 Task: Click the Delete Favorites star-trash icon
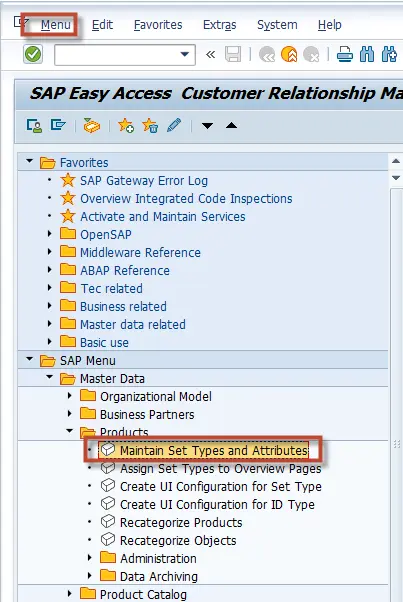(150, 126)
